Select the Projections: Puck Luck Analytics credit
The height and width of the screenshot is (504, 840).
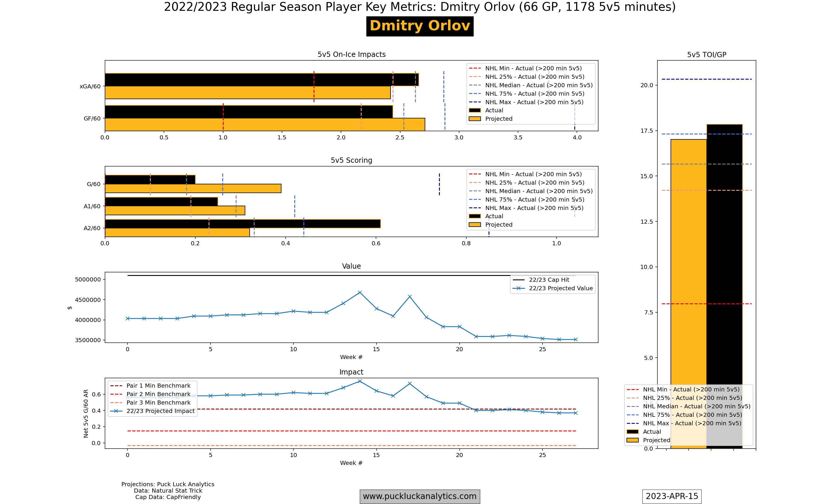tap(168, 484)
